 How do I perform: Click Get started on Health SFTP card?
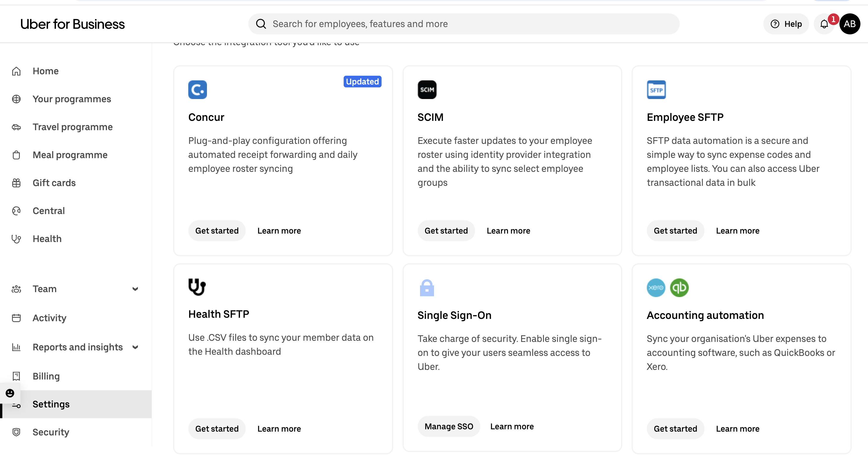[217, 429]
